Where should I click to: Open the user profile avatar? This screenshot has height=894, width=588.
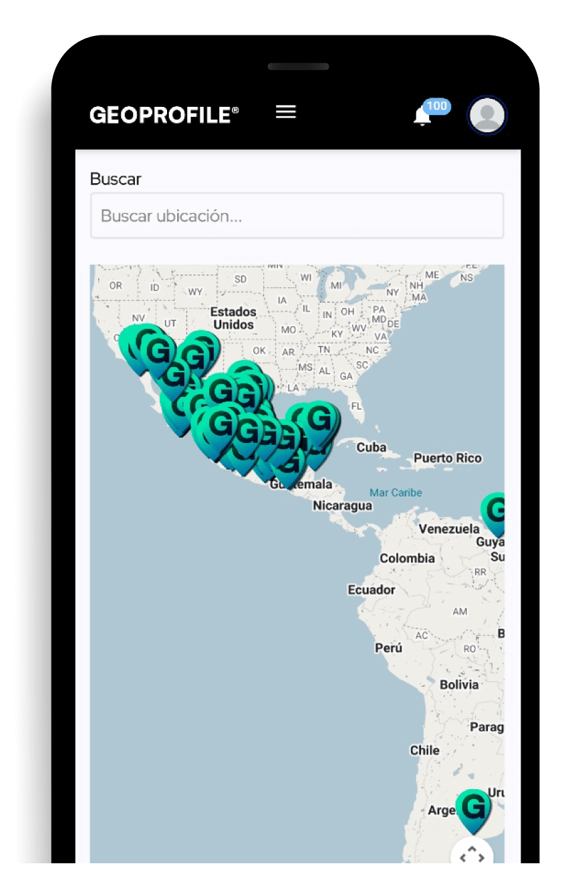click(x=487, y=115)
